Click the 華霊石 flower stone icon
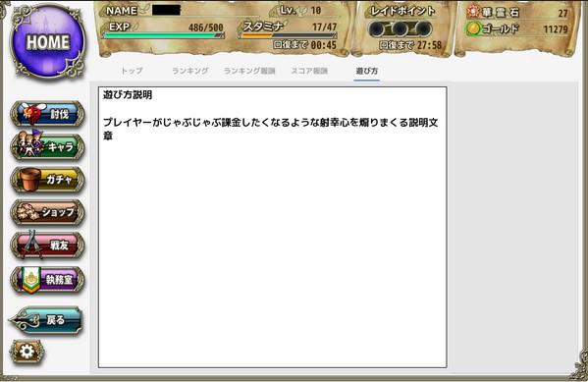This screenshot has width=588, height=382. pos(473,13)
